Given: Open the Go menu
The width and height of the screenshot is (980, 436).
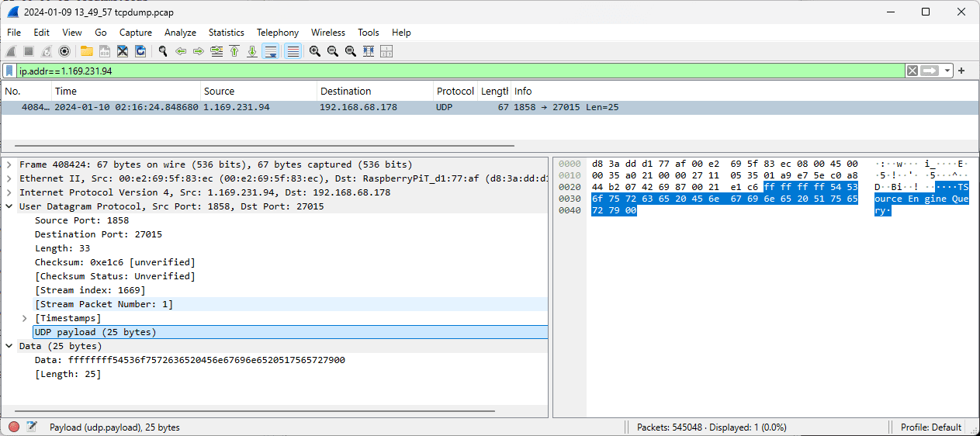Looking at the screenshot, I should (101, 33).
